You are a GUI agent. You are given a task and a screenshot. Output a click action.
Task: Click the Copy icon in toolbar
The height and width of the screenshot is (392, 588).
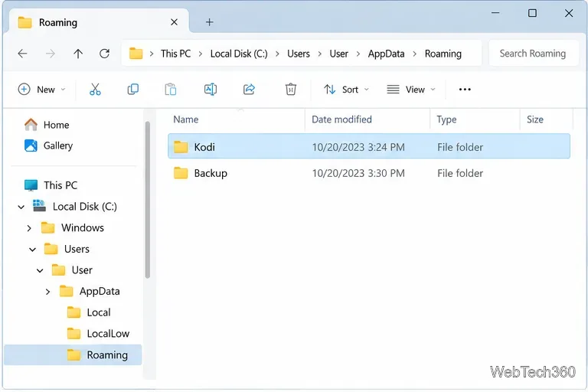pyautogui.click(x=133, y=90)
